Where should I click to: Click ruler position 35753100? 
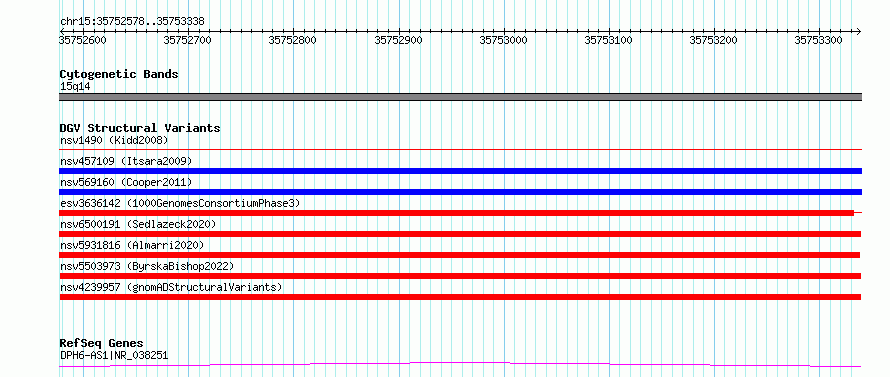608,40
